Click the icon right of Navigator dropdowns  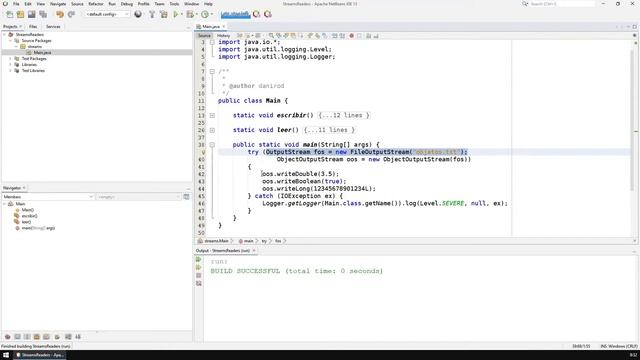point(187,197)
